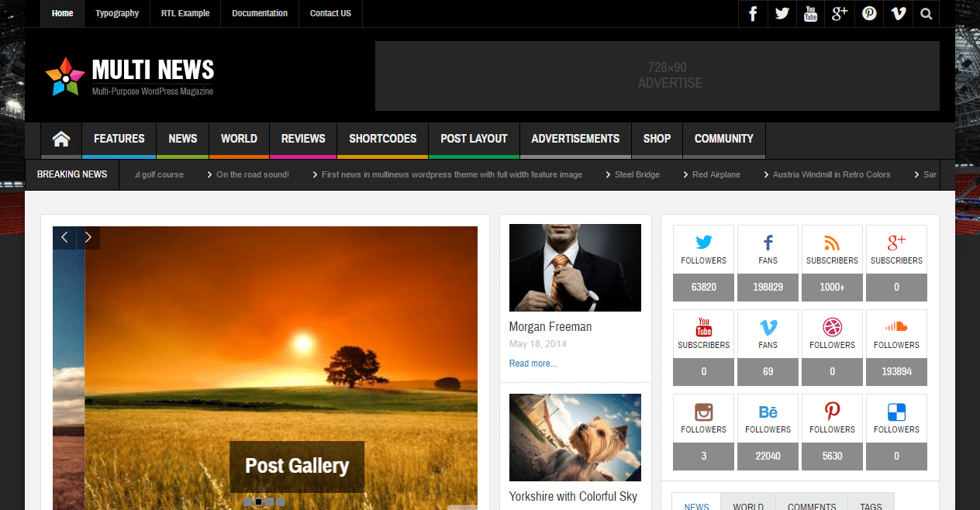Open the Yorkshire terrier dog thumbnail

(575, 438)
